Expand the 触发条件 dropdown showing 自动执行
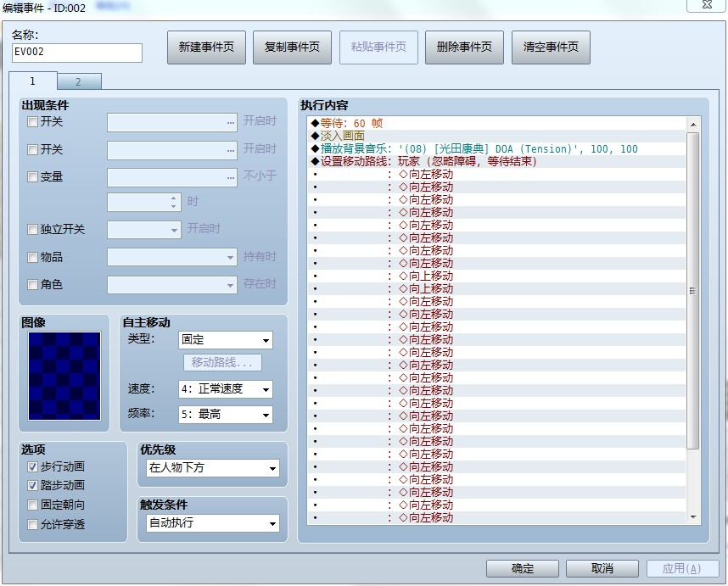The width and height of the screenshot is (728, 586). click(213, 523)
